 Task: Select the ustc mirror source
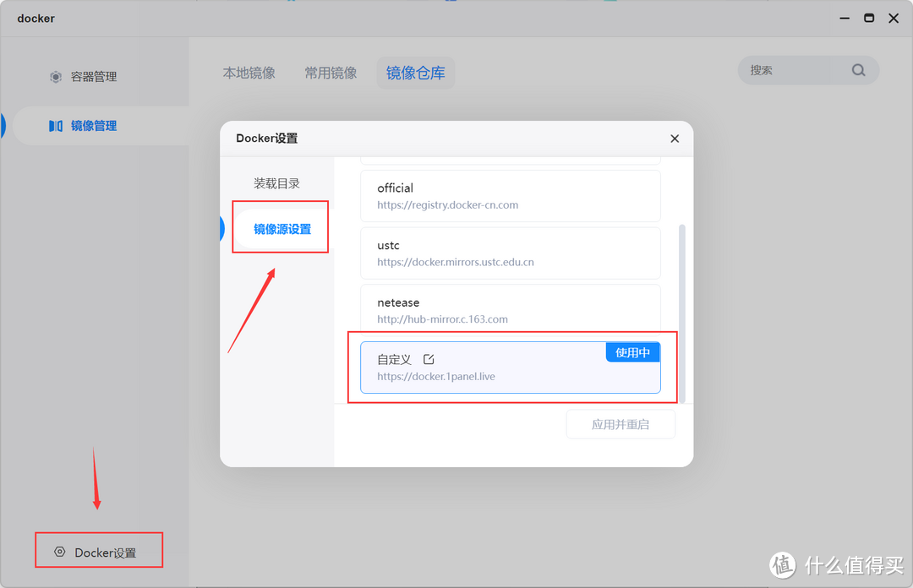511,253
